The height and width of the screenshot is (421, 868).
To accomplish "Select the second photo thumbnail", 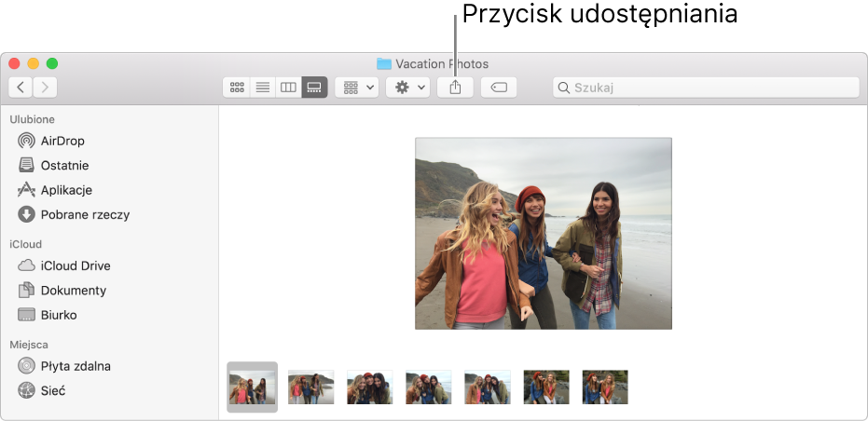I will point(311,387).
